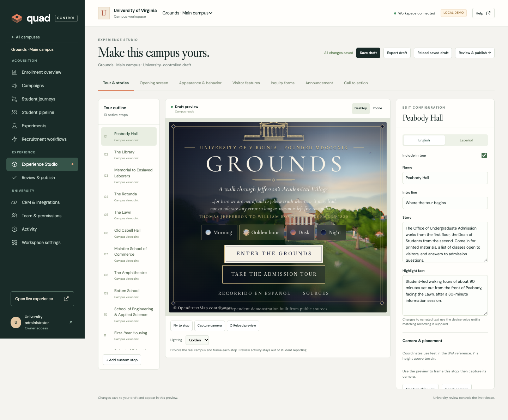Click the Student journeys icon

click(x=14, y=99)
